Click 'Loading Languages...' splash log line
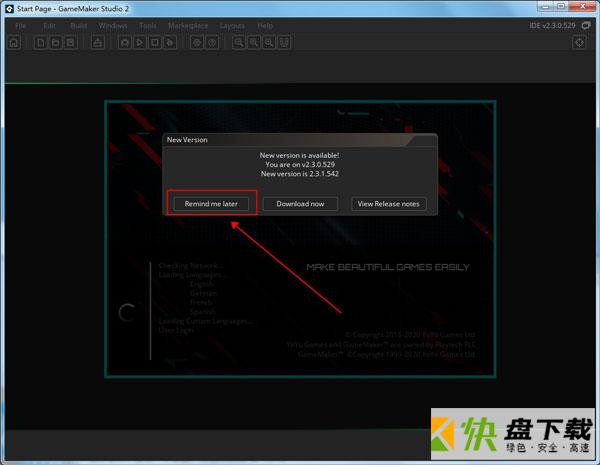Viewport: 600px width, 465px height. pos(193,275)
